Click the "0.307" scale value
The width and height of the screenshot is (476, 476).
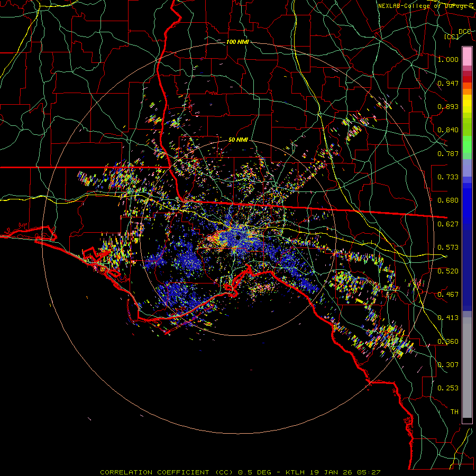coord(448,365)
